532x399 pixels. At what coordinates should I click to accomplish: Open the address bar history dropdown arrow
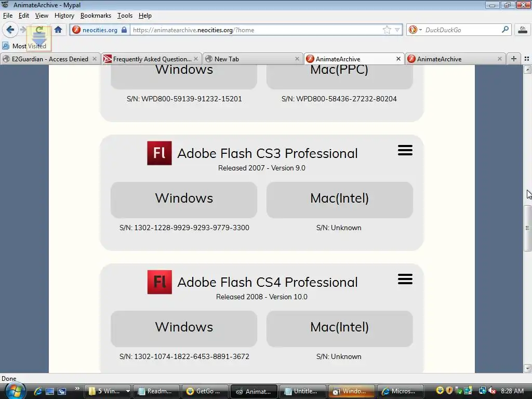click(x=397, y=30)
